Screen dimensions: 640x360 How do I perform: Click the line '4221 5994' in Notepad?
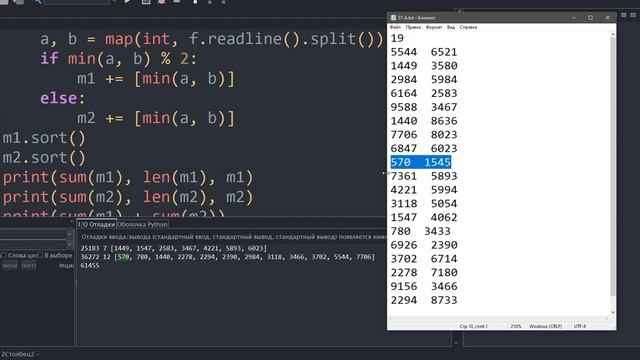click(424, 190)
